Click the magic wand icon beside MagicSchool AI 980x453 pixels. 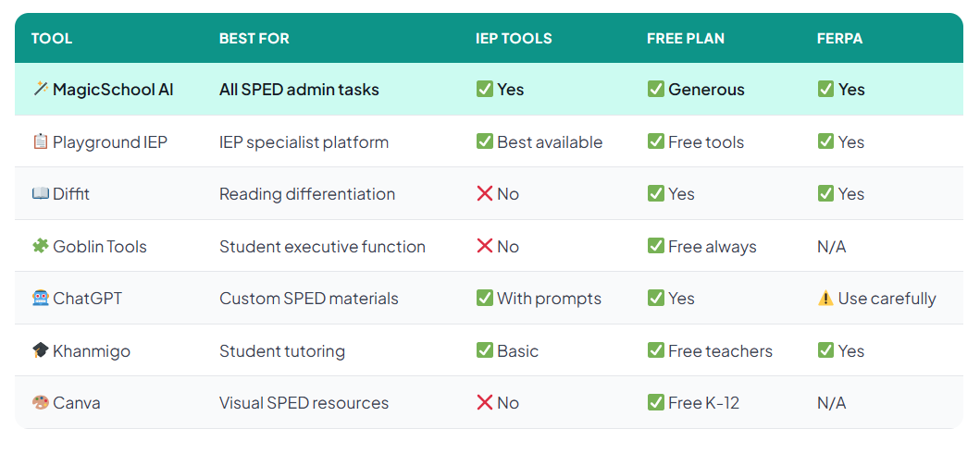[x=40, y=90]
